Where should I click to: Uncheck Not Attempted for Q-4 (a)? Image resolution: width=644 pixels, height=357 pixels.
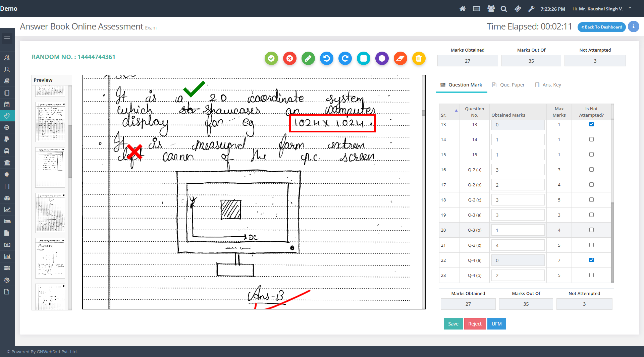coord(591,260)
